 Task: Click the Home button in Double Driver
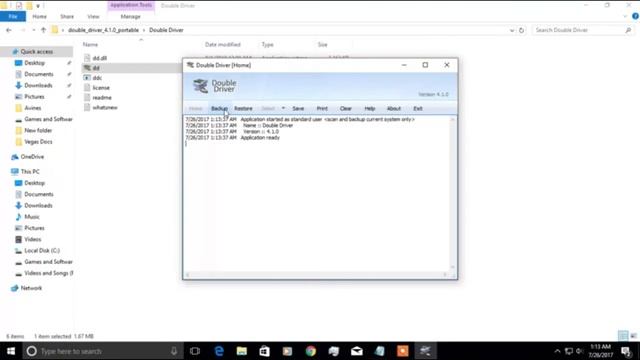196,109
